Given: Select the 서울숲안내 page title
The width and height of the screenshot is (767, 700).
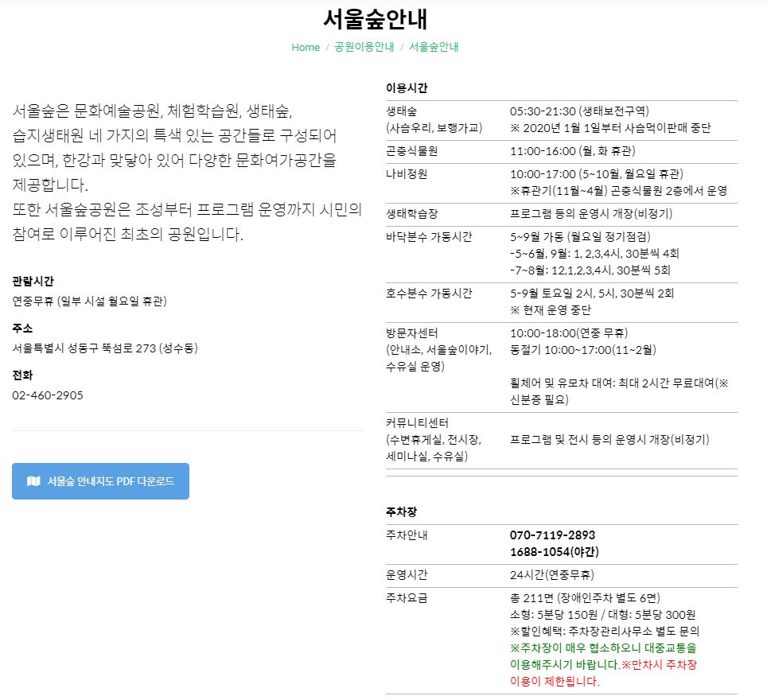Looking at the screenshot, I should (x=376, y=20).
